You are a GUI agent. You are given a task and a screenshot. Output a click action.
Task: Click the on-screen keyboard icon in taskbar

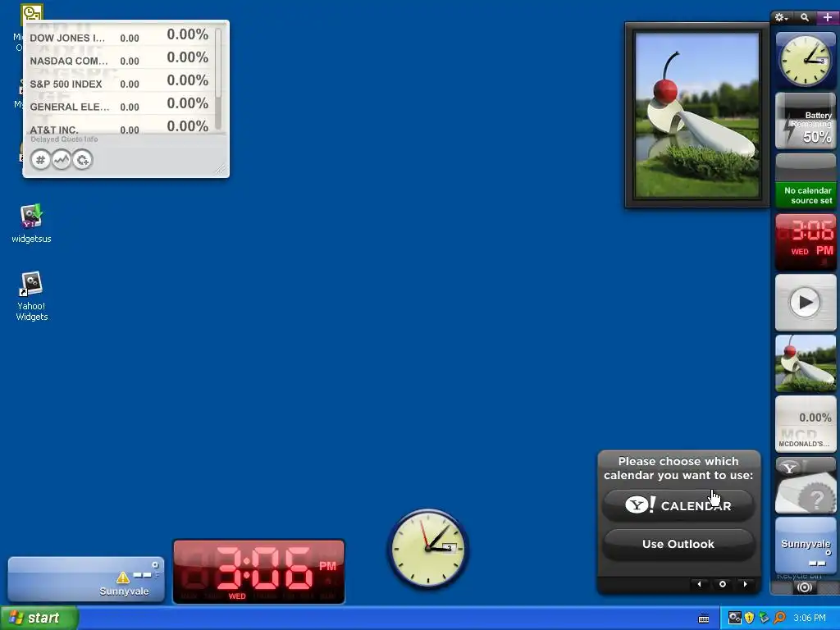[703, 619]
